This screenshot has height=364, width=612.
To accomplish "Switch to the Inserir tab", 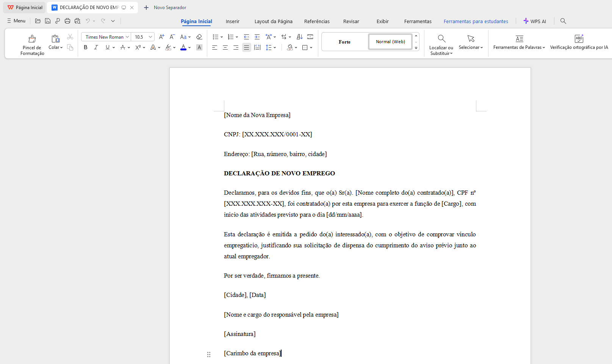I will 232,22.
